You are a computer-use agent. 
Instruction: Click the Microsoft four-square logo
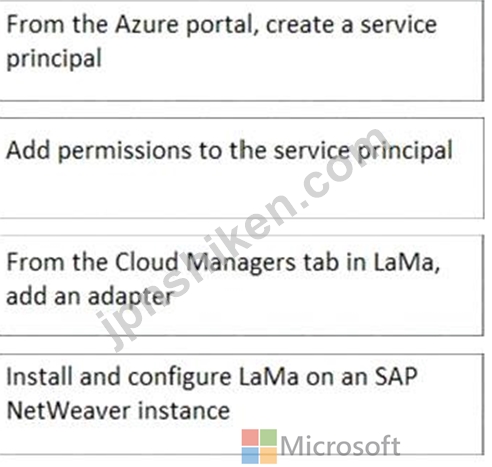pos(259,446)
